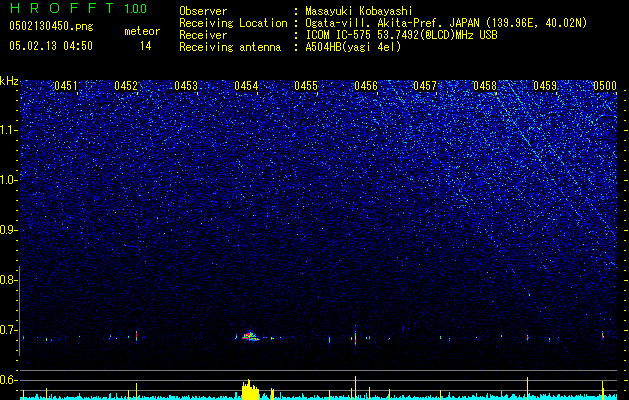629x400 pixels.
Task: Click the 0453 time marker
Action: 186,86
